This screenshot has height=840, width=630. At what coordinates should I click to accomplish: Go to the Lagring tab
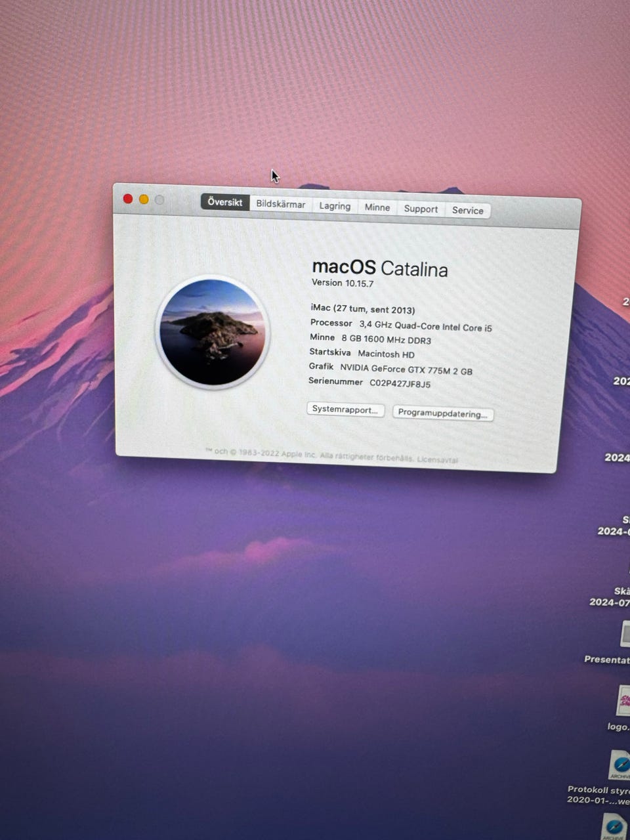335,206
